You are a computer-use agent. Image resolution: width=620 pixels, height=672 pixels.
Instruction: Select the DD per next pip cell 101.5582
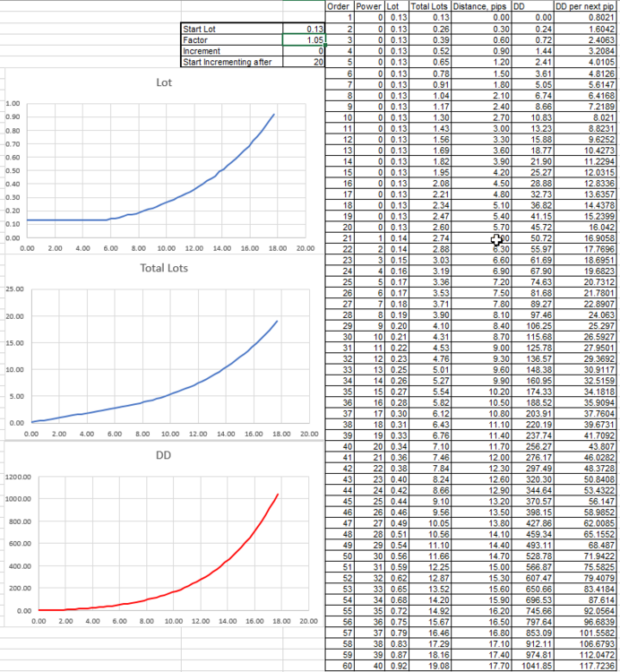585,633
